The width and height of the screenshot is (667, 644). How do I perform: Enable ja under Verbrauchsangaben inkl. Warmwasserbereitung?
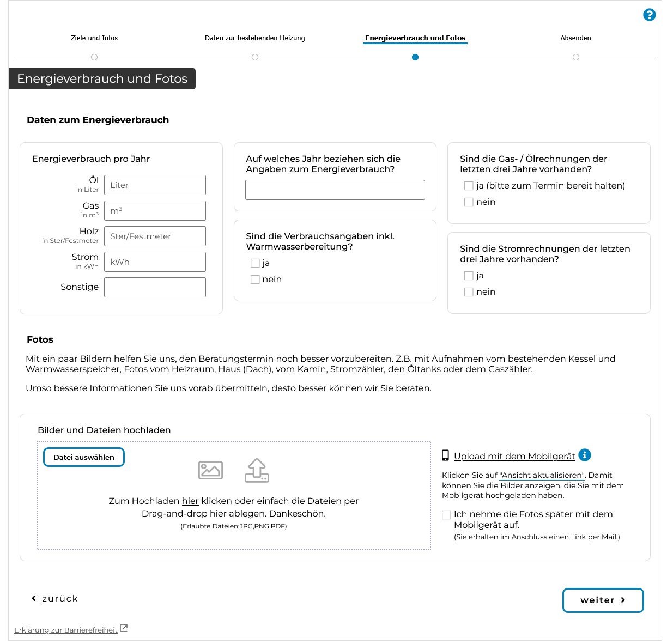click(255, 263)
